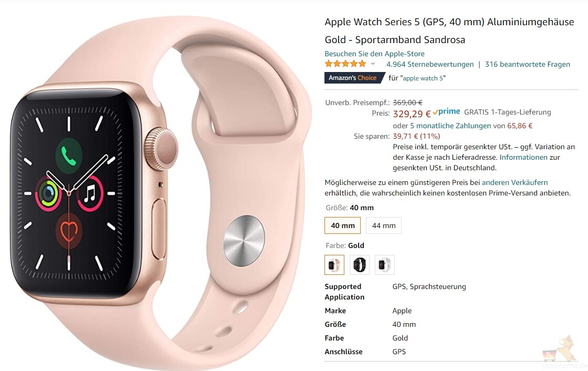Open the Besuchen Sie den Apple-Store link
This screenshot has height=371, width=588.
point(375,54)
